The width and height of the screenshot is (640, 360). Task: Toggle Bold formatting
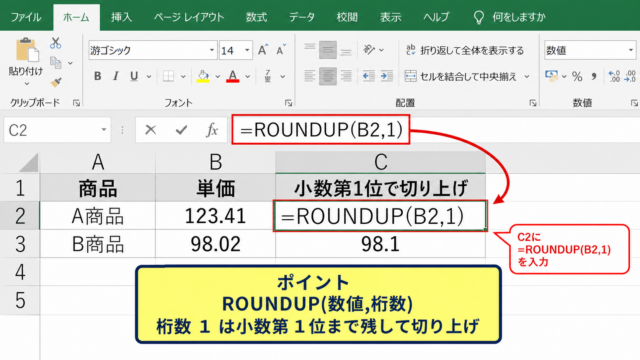click(98, 76)
